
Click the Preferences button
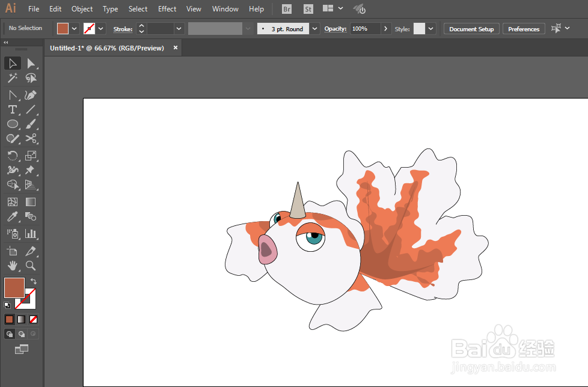(524, 29)
